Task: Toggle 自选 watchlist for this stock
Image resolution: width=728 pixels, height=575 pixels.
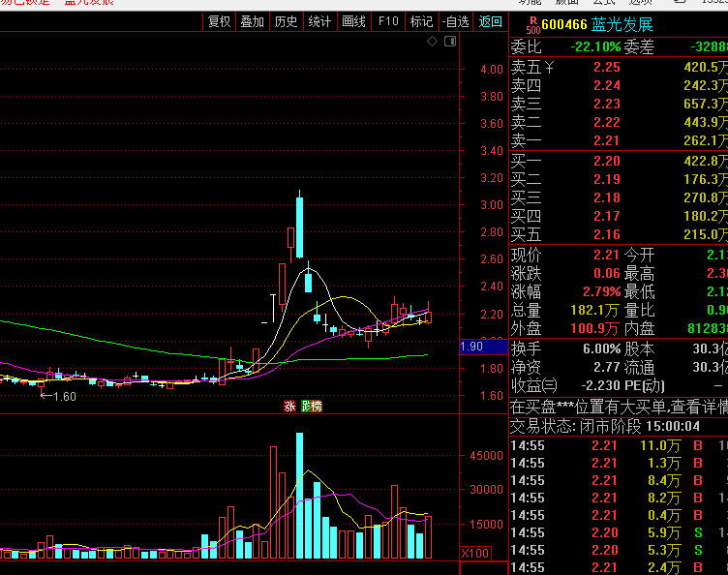Action: [455, 21]
